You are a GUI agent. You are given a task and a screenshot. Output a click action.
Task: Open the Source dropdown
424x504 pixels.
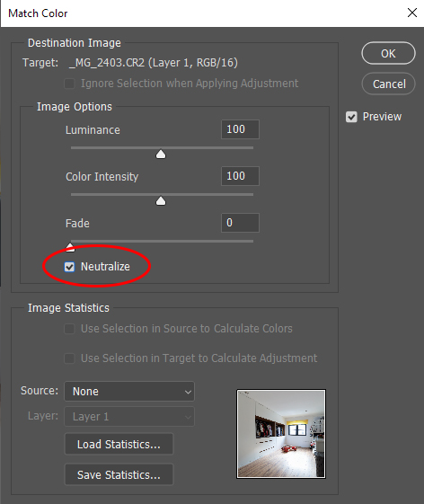tap(129, 391)
